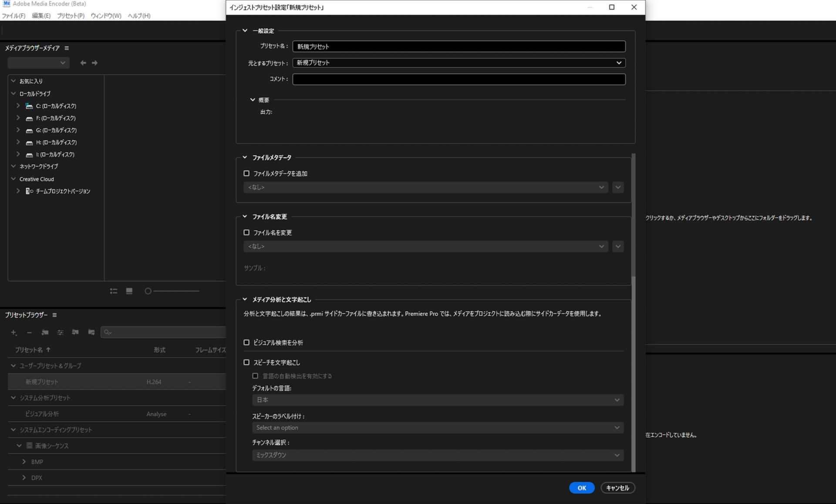This screenshot has width=836, height=504.
Task: Switch Media Browser to thumbnail view
Action: coord(129,291)
